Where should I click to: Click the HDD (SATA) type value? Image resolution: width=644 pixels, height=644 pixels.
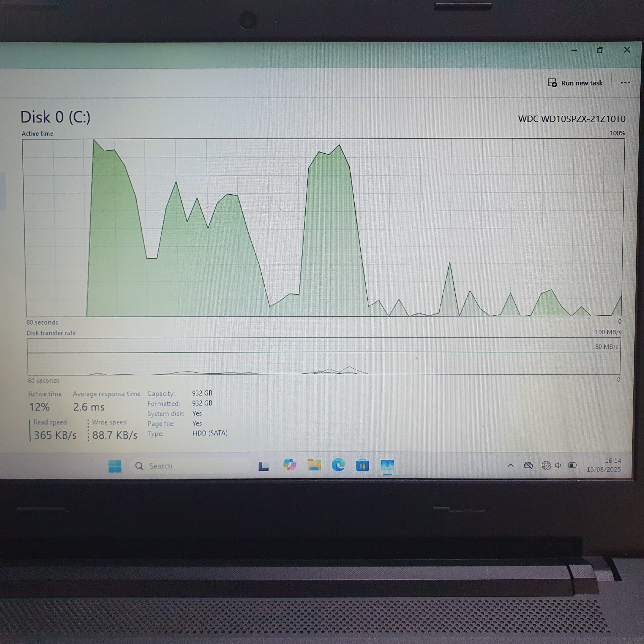(x=210, y=433)
